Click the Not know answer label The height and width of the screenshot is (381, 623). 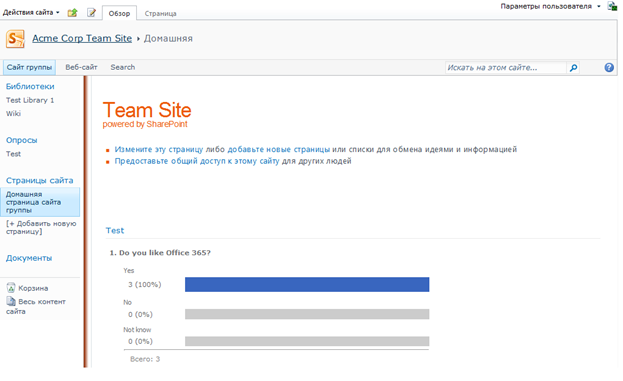[137, 330]
